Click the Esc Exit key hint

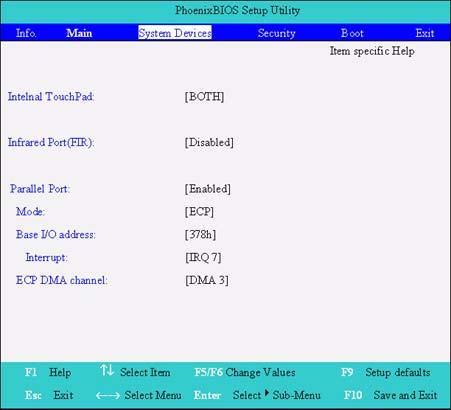click(49, 395)
